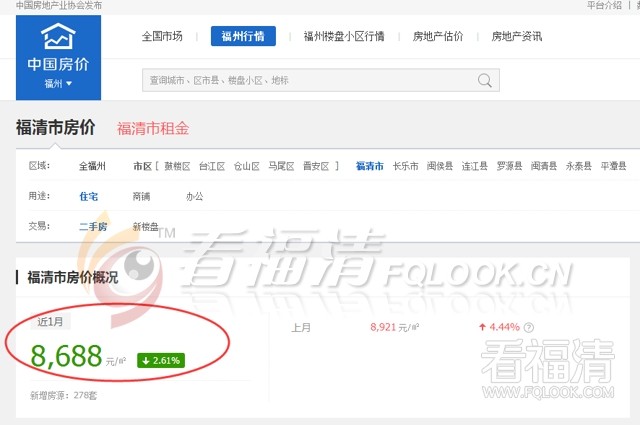Switch transaction type to 新楼盘

tap(145, 227)
